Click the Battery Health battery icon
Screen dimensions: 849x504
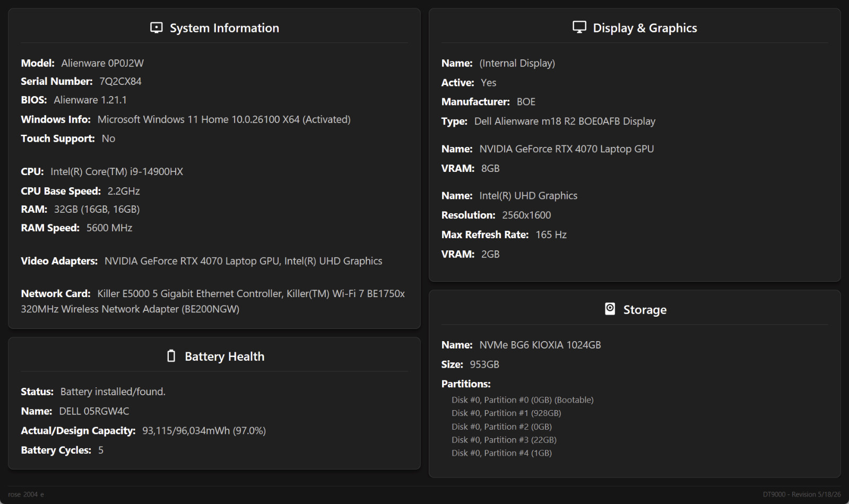point(171,356)
